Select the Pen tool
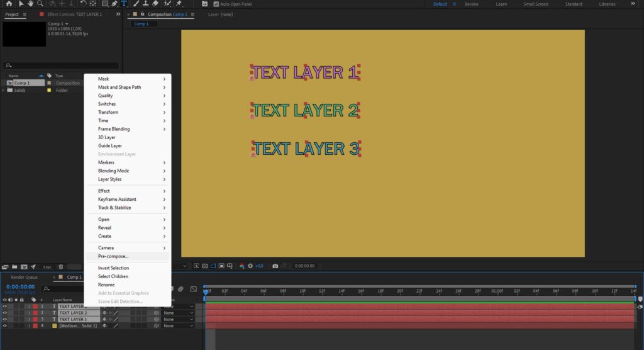The height and width of the screenshot is (350, 644). [x=114, y=4]
